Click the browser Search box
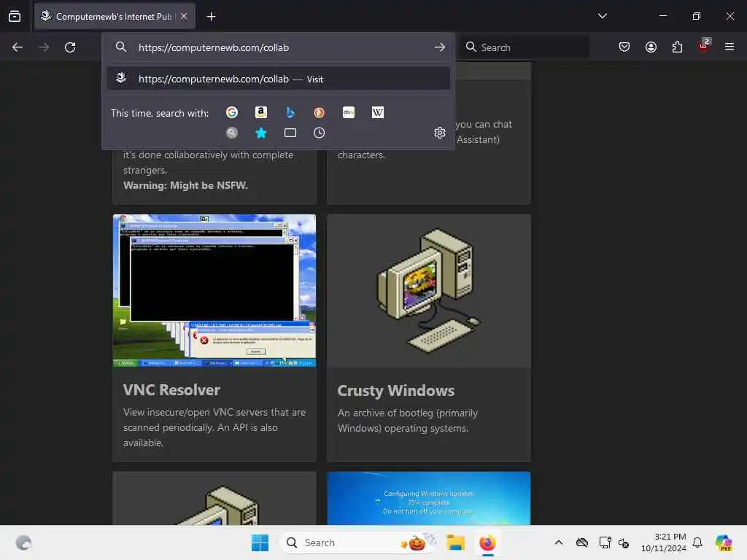 [525, 47]
